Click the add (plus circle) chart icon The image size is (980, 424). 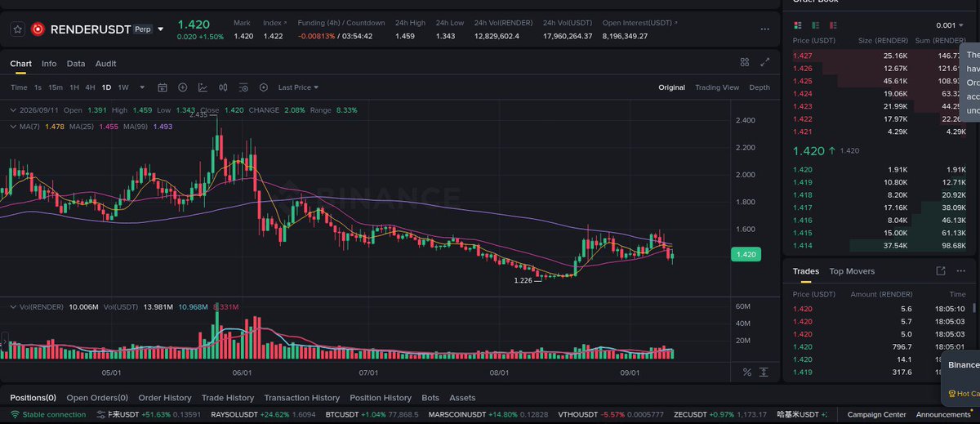click(182, 87)
